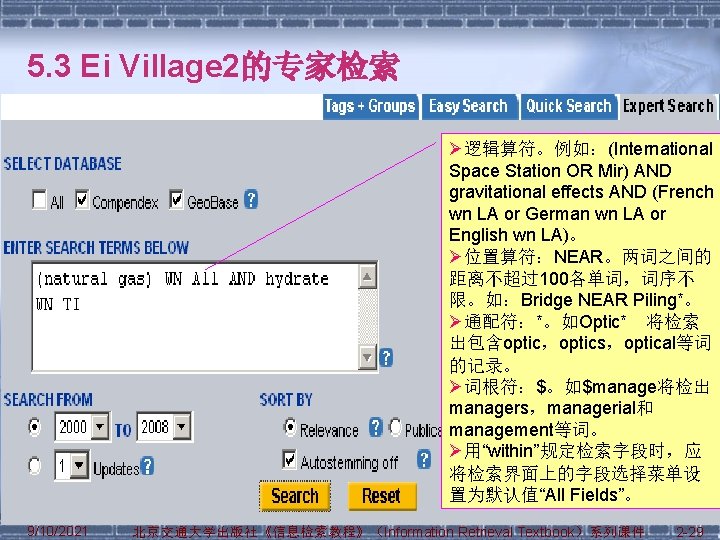The height and width of the screenshot is (540, 720).
Task: Choose sort by Publication radio button
Action: pos(395,427)
